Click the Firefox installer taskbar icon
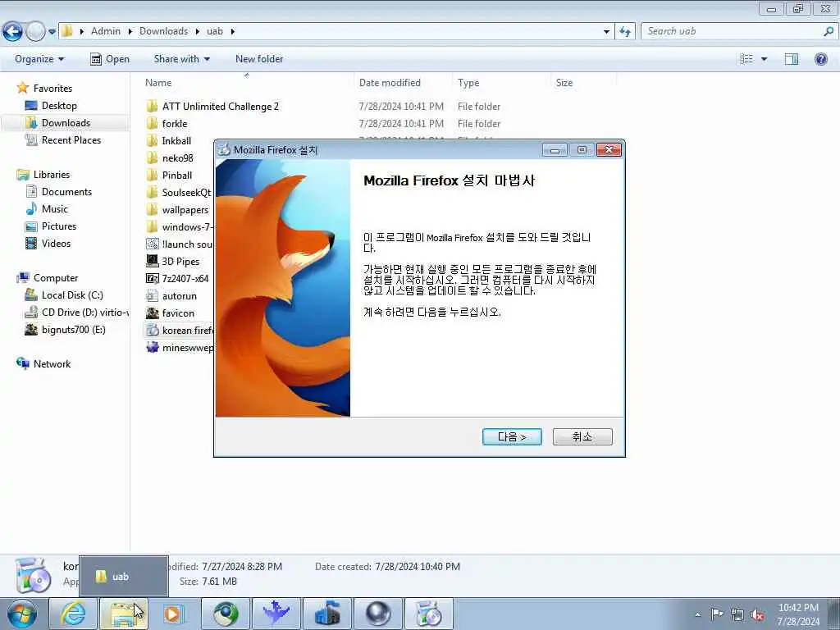Image resolution: width=840 pixels, height=630 pixels. tap(428, 614)
